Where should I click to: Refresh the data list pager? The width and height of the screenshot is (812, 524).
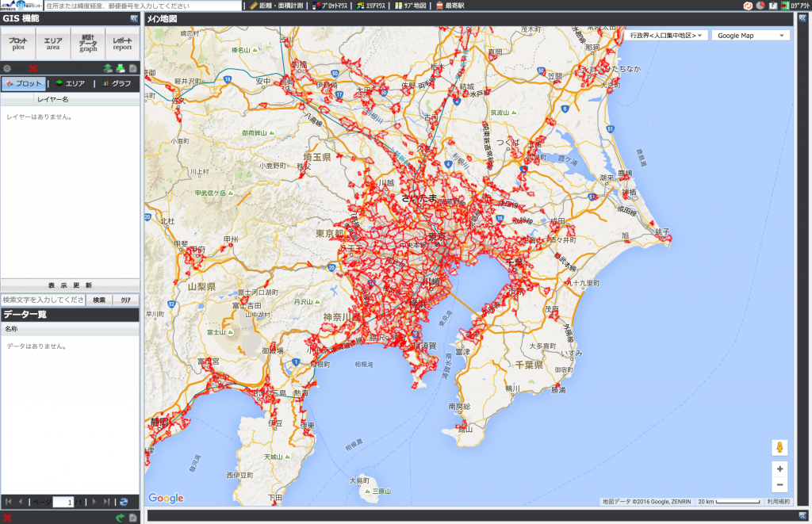coord(123,502)
